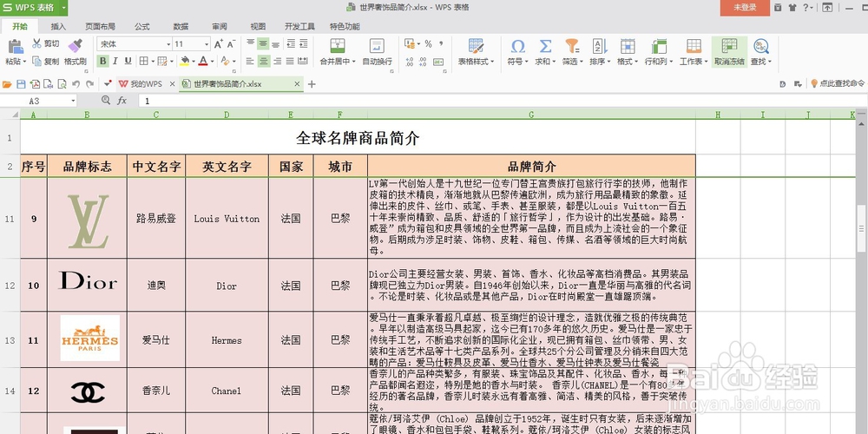Click the 点此查找命令 command search

coord(838,83)
